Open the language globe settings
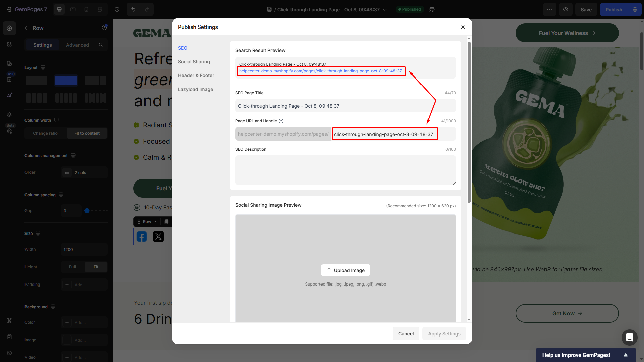 [x=432, y=9]
